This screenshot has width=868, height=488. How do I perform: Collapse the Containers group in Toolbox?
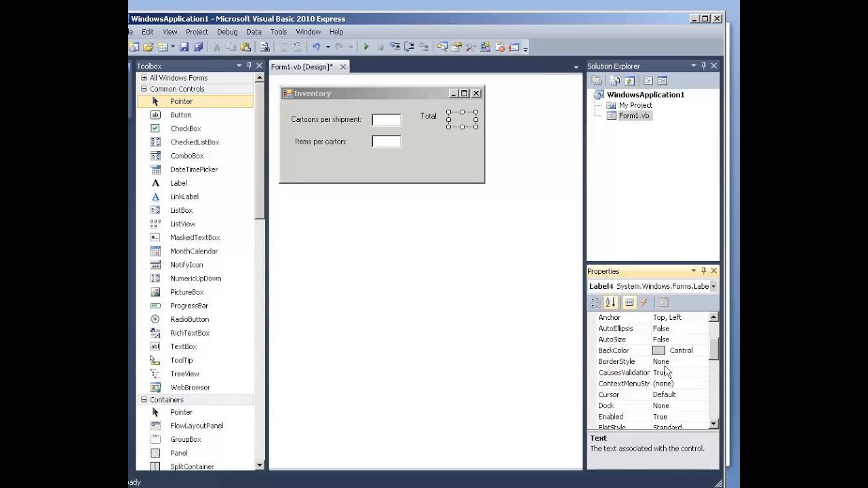coord(144,400)
